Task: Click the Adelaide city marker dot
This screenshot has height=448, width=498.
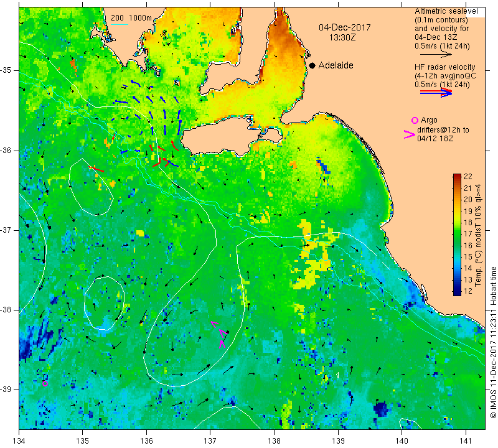Action: coord(312,65)
